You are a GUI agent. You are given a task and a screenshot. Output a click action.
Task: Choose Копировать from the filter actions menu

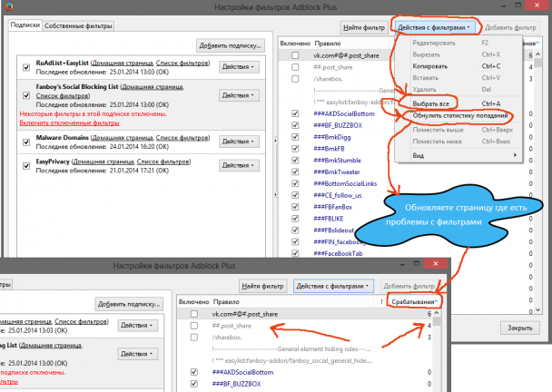[x=457, y=66]
